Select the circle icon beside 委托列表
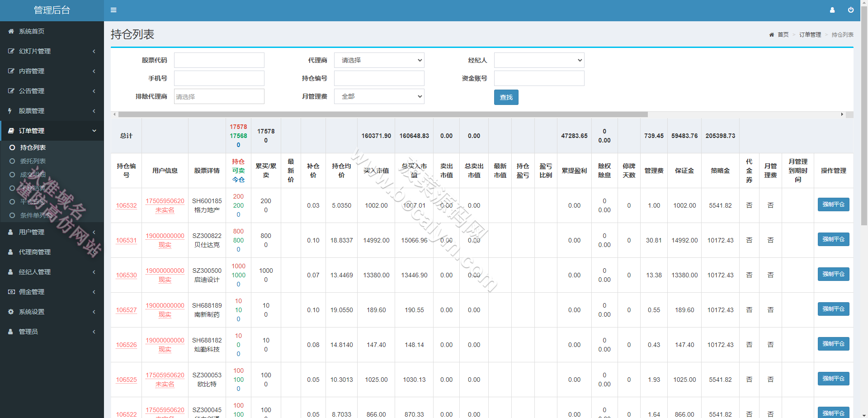The width and height of the screenshot is (868, 418). 12,161
